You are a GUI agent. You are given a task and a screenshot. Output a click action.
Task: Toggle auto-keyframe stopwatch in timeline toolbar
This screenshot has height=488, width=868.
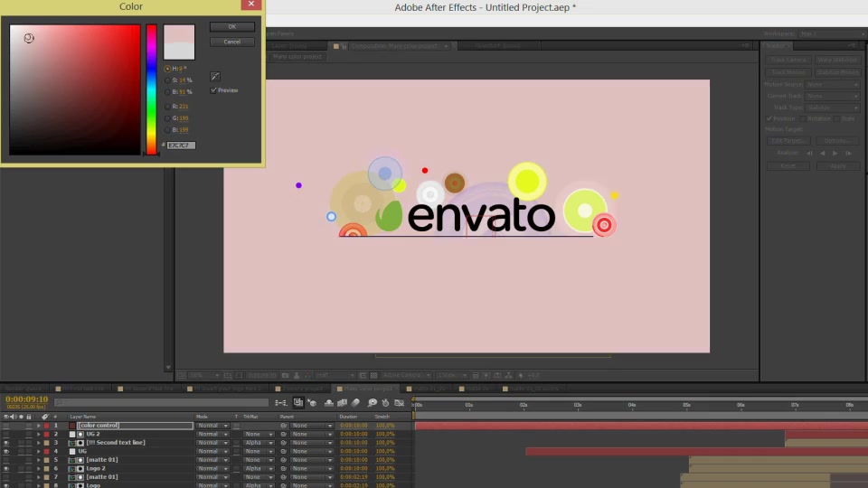pyautogui.click(x=385, y=403)
